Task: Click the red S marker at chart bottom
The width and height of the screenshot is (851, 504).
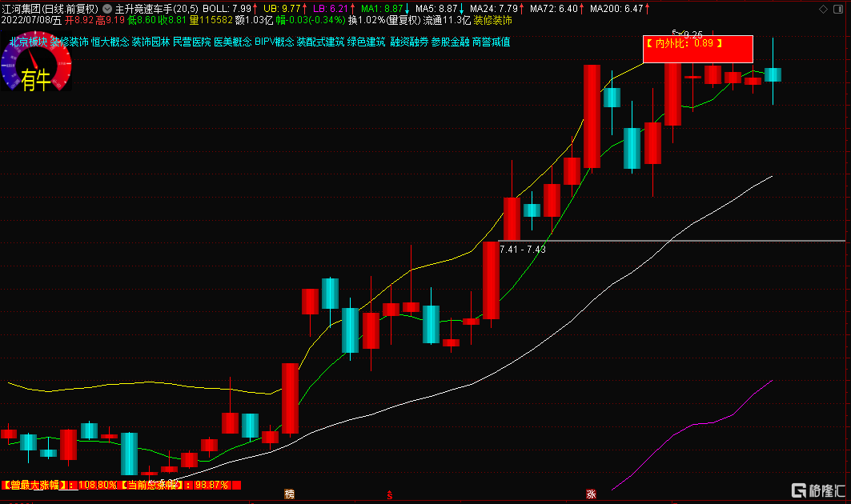Action: pyautogui.click(x=390, y=494)
